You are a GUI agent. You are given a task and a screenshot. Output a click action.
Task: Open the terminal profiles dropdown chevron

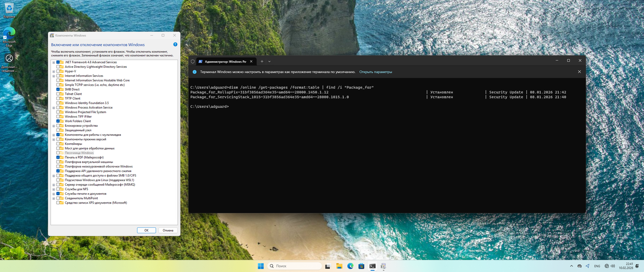click(x=269, y=62)
